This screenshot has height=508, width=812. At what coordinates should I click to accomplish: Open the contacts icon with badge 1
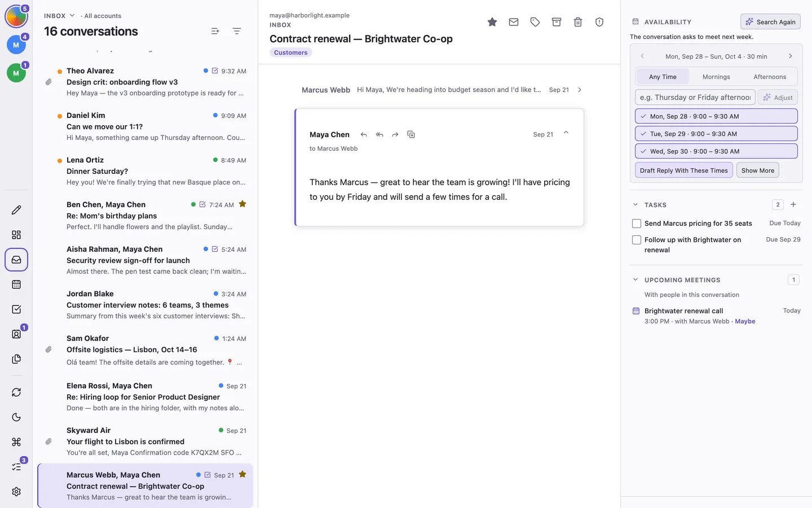coord(16,334)
